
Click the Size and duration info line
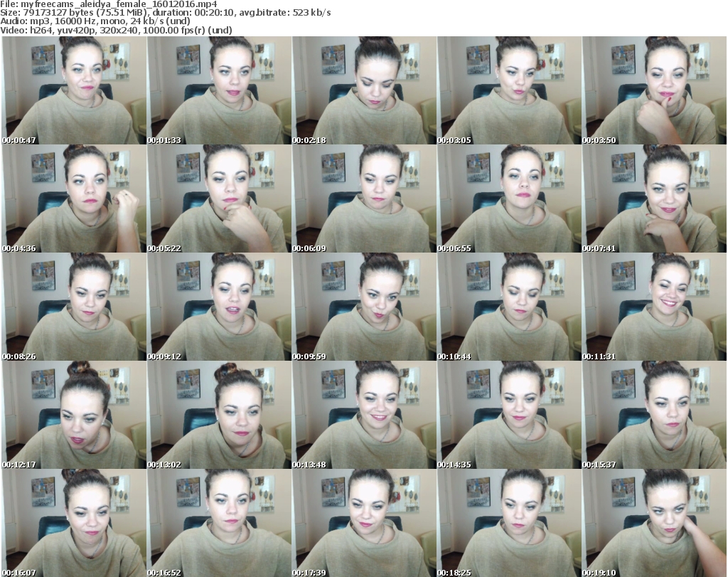[166, 13]
